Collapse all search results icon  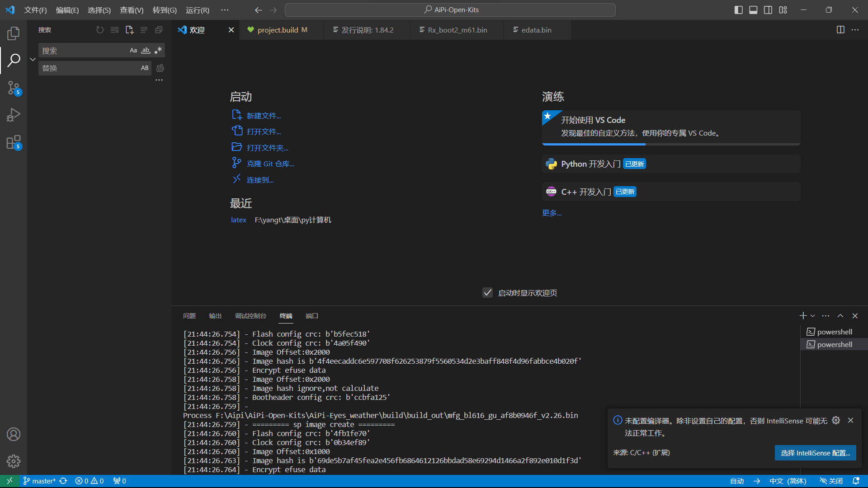click(x=159, y=30)
